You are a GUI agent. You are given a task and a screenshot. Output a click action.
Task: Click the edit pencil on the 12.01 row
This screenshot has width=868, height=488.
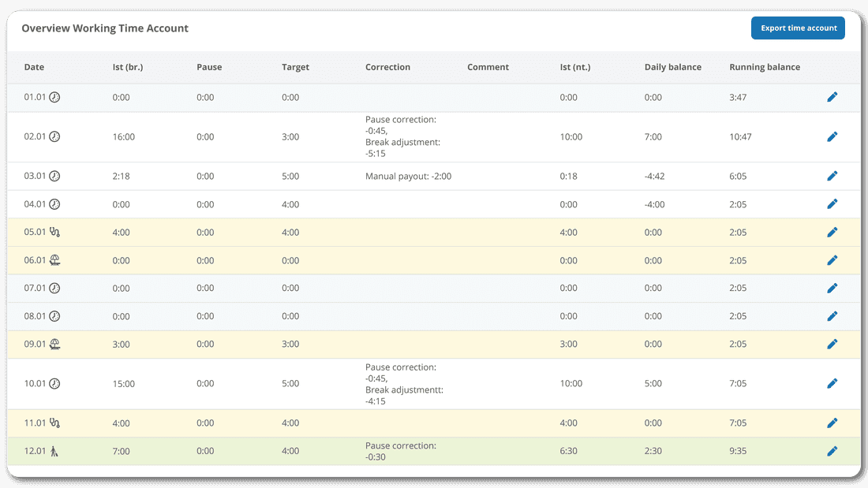point(832,451)
